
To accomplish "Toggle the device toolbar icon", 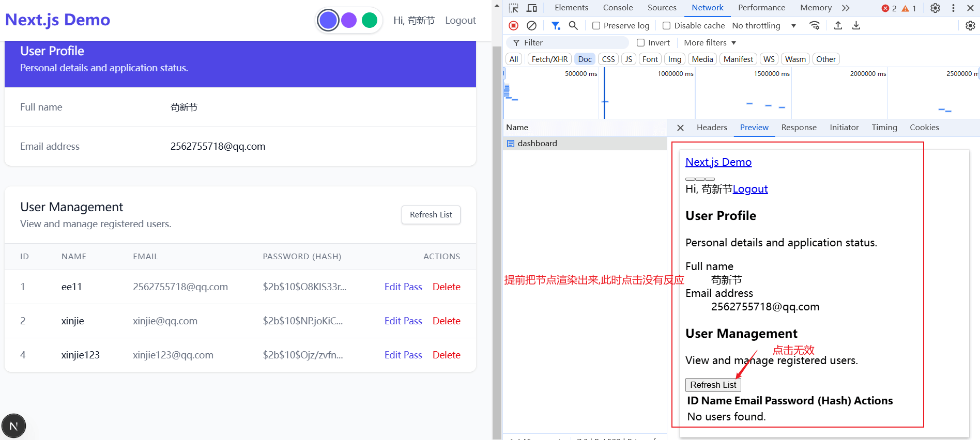I will click(531, 8).
